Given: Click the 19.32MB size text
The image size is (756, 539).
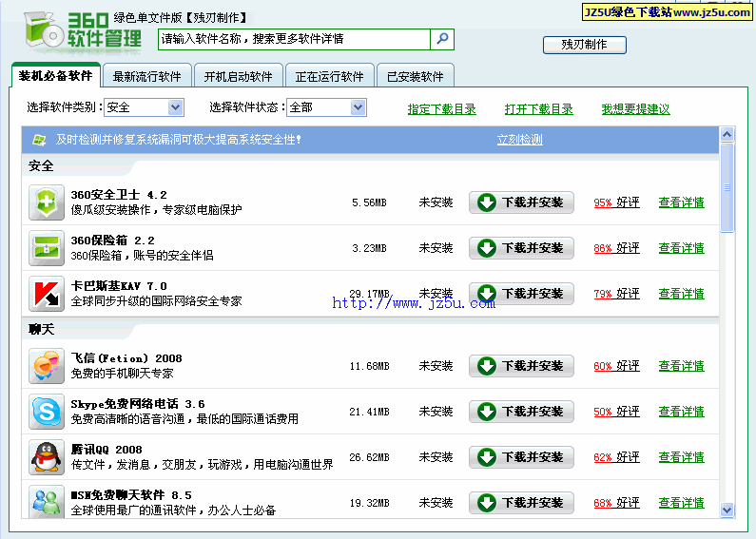Looking at the screenshot, I should [369, 503].
